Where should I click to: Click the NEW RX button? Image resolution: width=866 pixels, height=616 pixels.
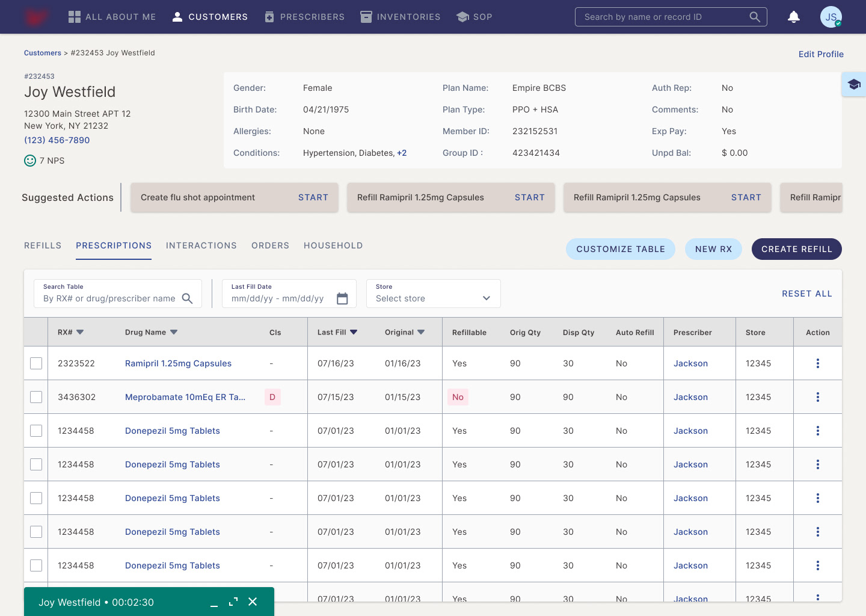point(714,249)
